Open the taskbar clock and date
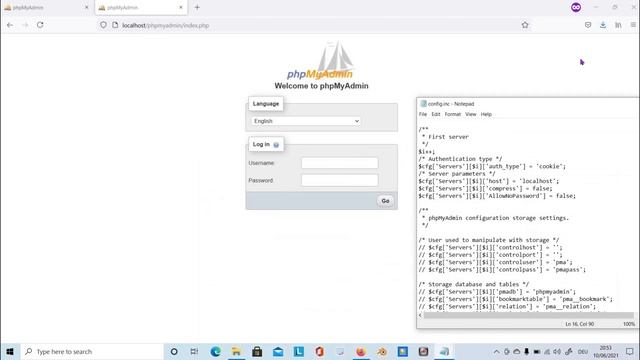Viewport: 640px width, 360px height. tap(606, 351)
